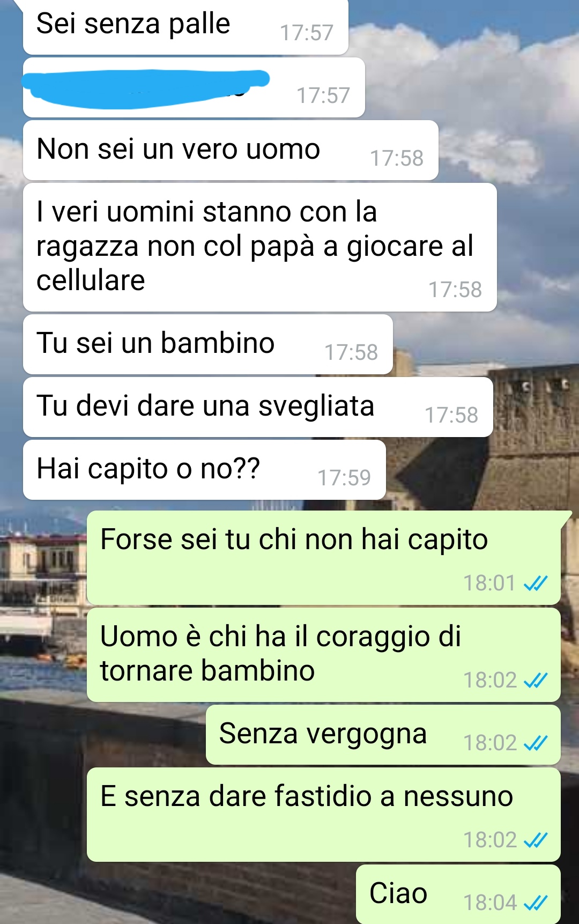Select the 'Sei senza palle' message bubble
579x924 pixels.
point(185,27)
